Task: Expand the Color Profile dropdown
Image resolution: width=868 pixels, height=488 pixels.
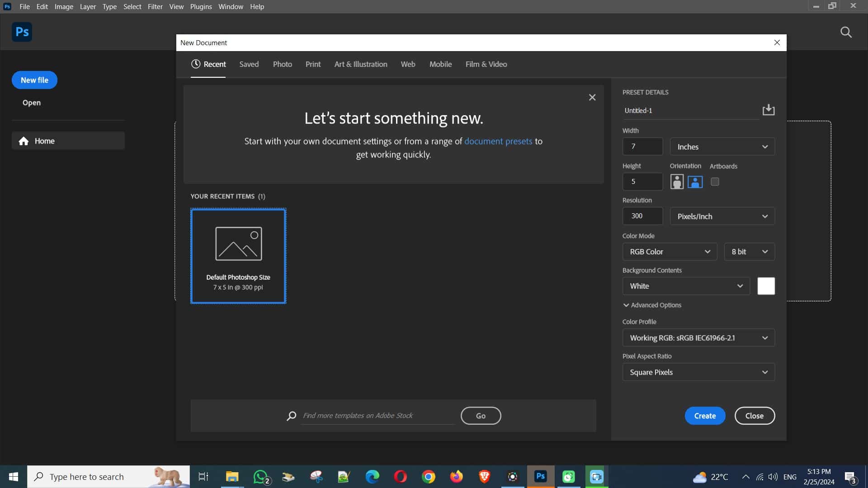Action: [x=764, y=338]
